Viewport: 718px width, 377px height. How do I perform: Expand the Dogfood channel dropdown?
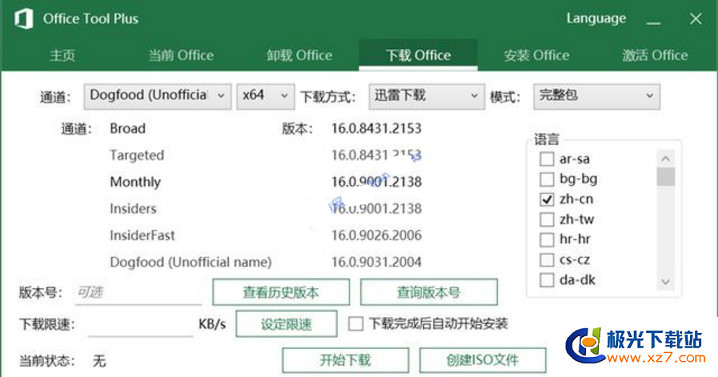coord(158,96)
